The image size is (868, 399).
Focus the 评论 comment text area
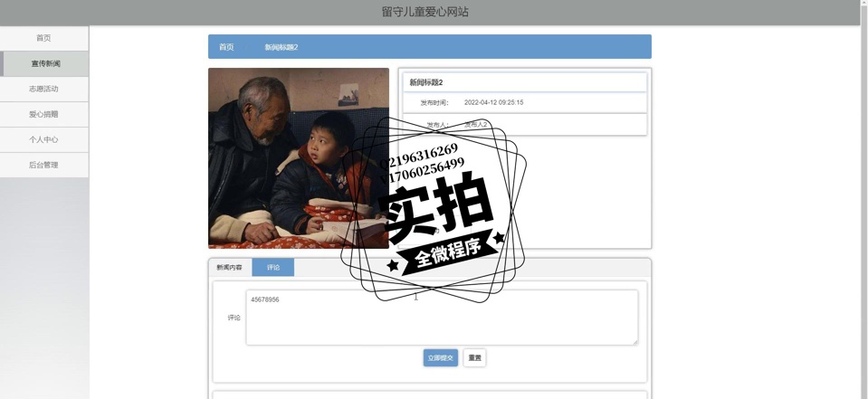441,317
